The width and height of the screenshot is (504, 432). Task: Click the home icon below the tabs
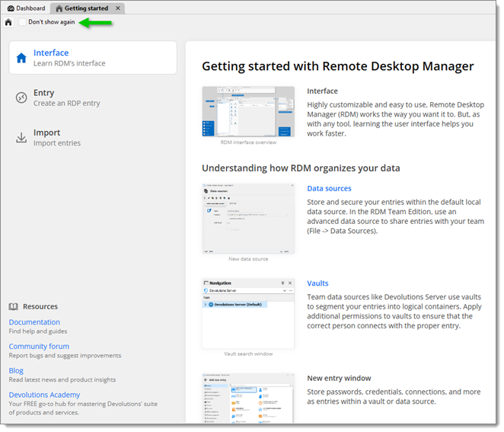(x=8, y=22)
